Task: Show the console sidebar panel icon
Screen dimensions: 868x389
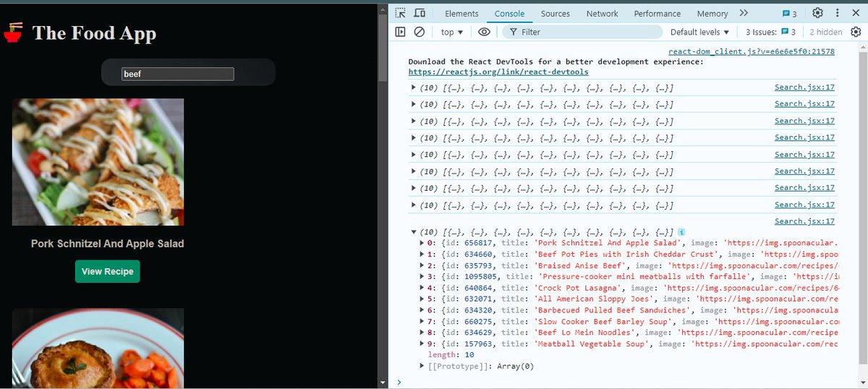Action: (400, 32)
